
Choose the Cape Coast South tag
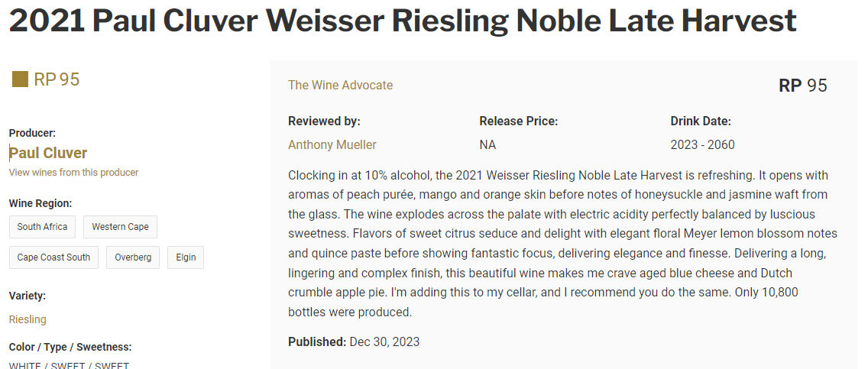click(53, 257)
